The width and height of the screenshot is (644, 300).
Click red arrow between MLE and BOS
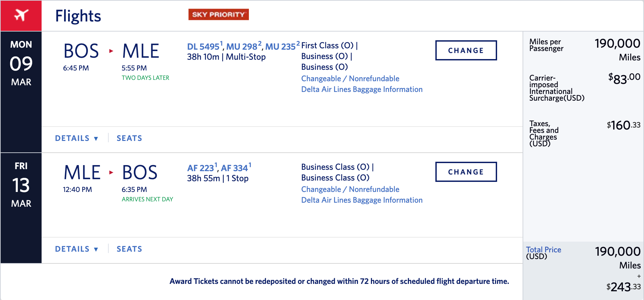[x=111, y=172]
